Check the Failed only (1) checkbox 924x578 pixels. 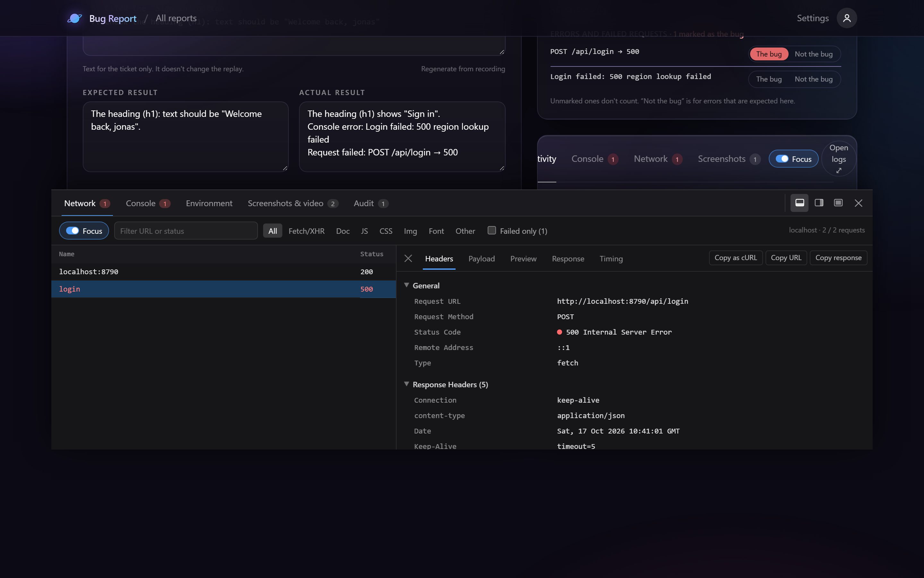click(x=492, y=230)
